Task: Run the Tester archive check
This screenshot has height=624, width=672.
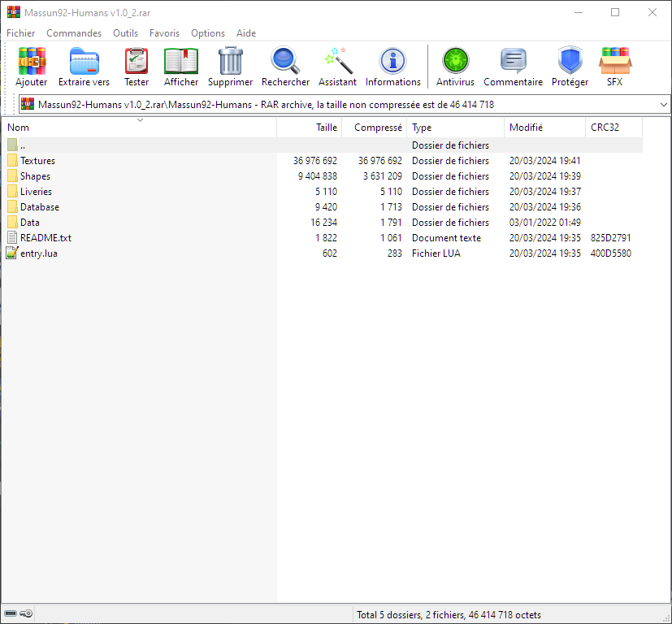Action: 137,61
